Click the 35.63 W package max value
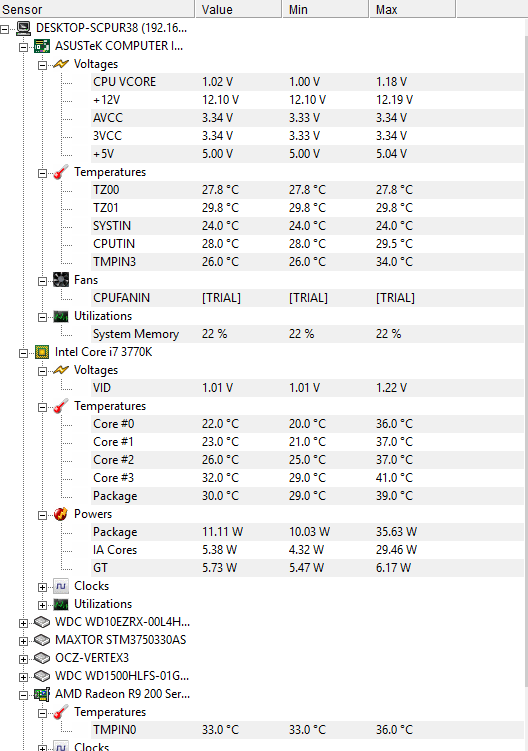The width and height of the screenshot is (528, 751). (396, 532)
